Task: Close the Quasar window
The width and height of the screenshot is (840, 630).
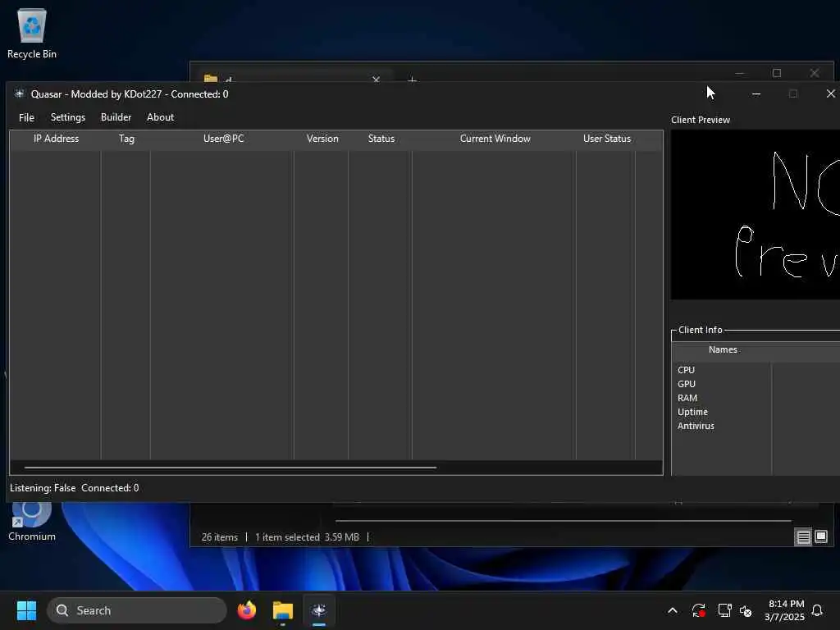Action: pos(830,94)
